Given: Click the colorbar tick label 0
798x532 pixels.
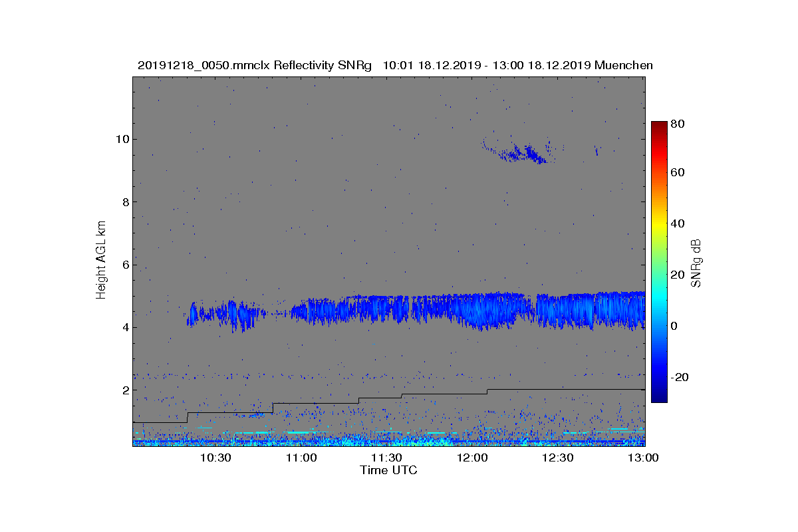Looking at the screenshot, I should 675,327.
